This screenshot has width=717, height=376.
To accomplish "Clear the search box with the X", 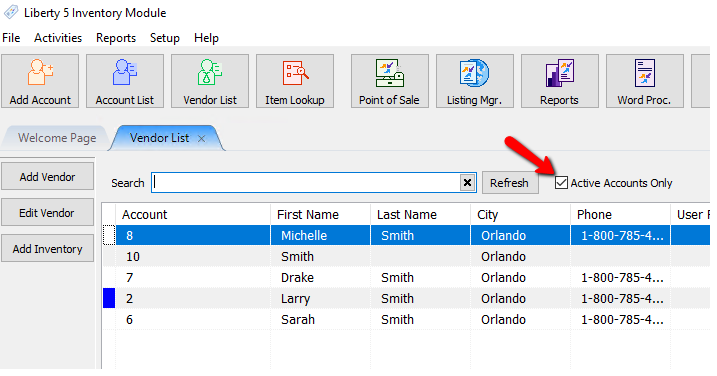I will pos(467,183).
